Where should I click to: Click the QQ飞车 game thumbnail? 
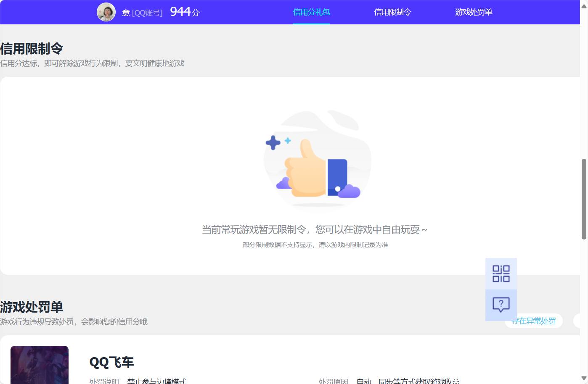point(40,365)
